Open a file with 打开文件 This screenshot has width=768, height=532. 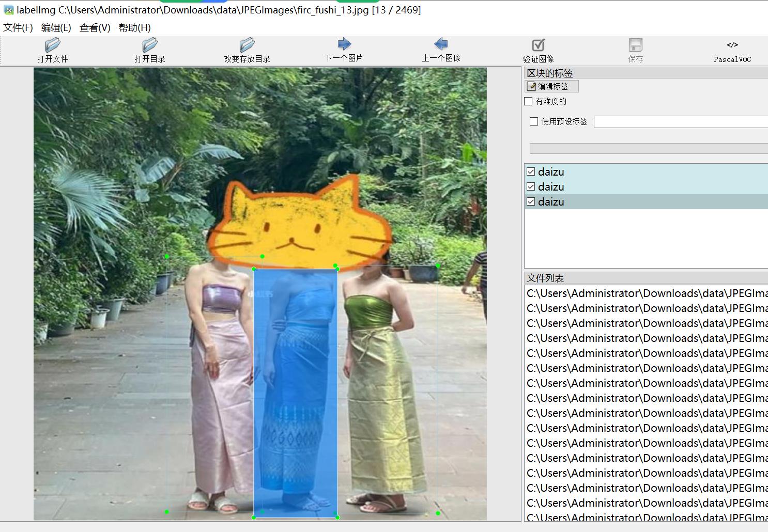click(x=53, y=51)
